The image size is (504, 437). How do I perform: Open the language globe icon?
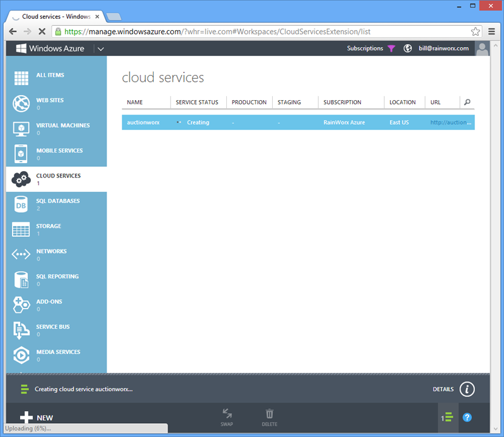point(408,48)
